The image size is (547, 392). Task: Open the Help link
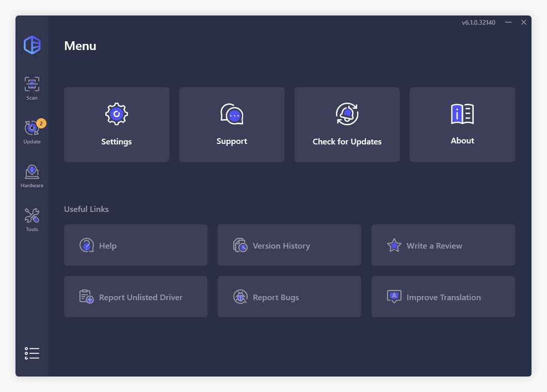coord(135,245)
